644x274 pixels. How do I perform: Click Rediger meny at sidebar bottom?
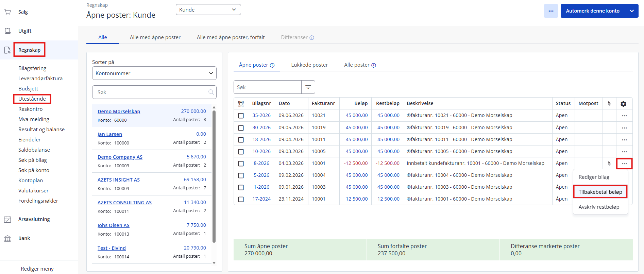(37, 269)
